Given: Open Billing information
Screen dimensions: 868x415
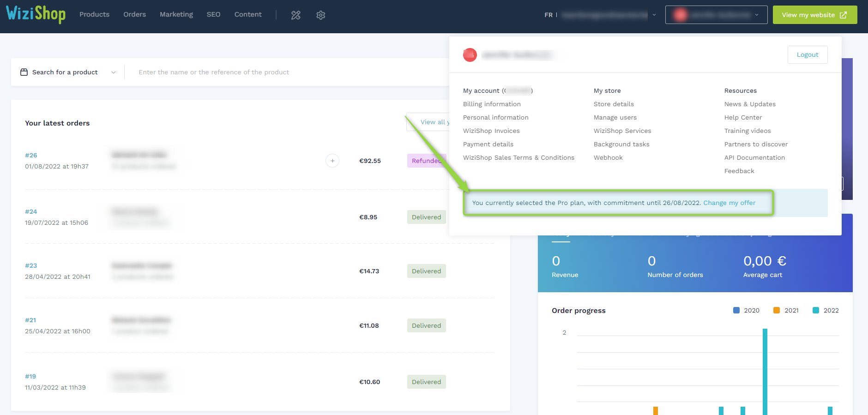Looking at the screenshot, I should tap(492, 104).
